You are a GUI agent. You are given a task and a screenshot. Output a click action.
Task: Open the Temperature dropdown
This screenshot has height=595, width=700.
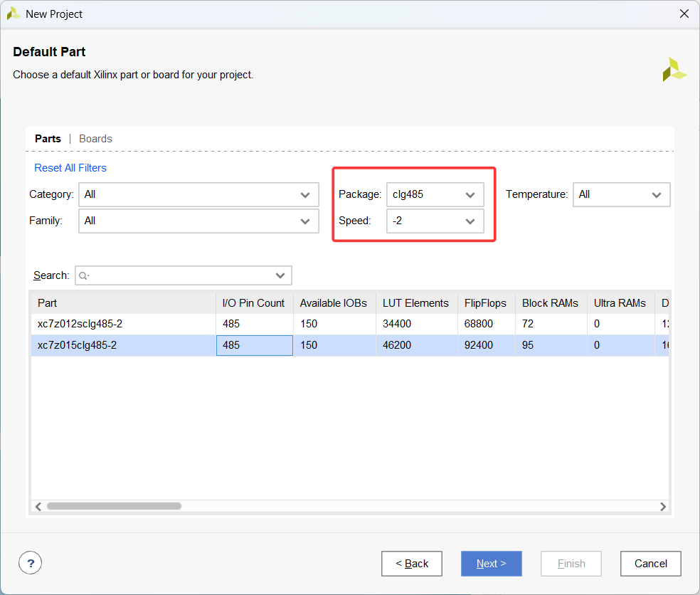[x=622, y=195]
